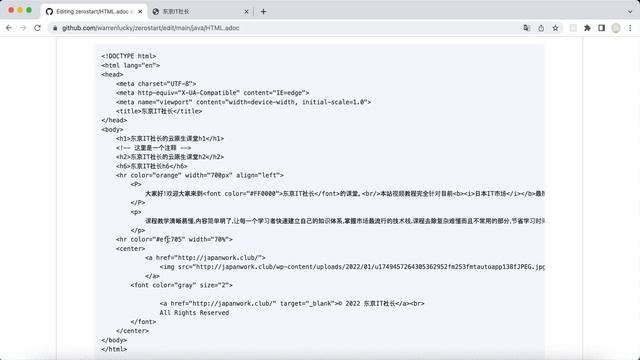The height and width of the screenshot is (360, 640).
Task: Click the meta viewport line
Action: (243, 102)
